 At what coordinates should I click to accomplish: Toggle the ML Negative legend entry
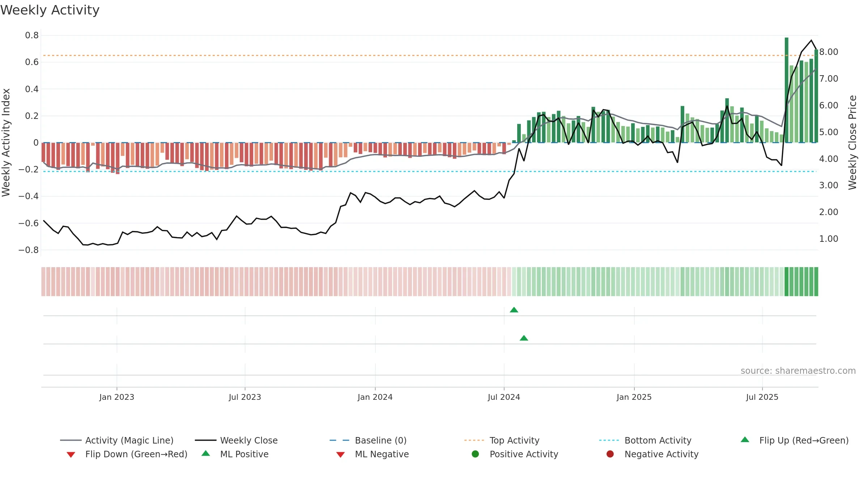[373, 454]
